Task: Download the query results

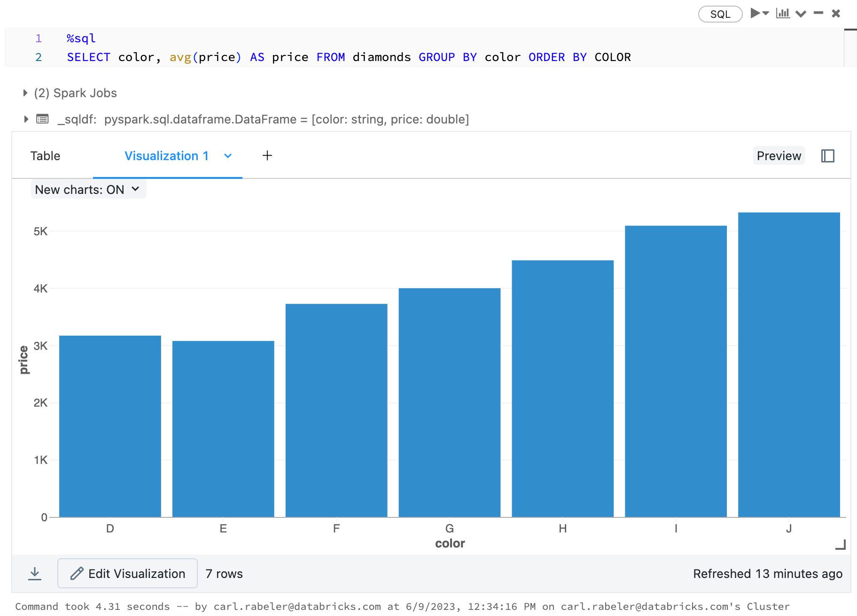Action: point(35,573)
